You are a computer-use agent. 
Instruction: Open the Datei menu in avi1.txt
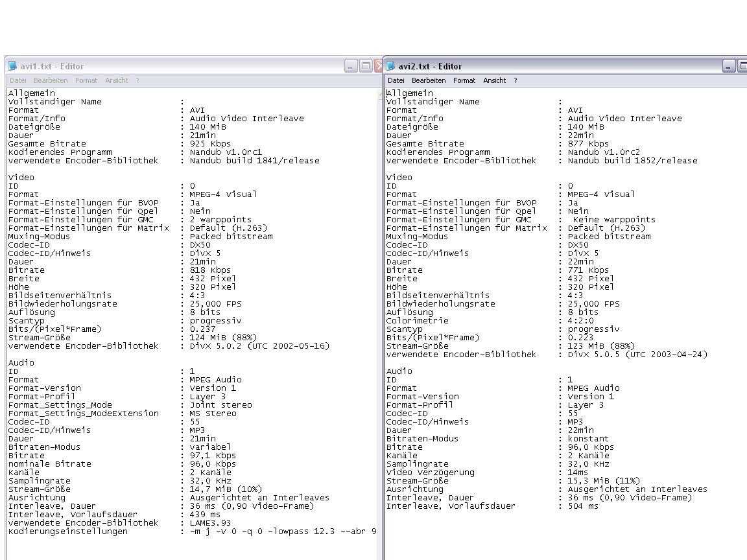click(x=18, y=80)
